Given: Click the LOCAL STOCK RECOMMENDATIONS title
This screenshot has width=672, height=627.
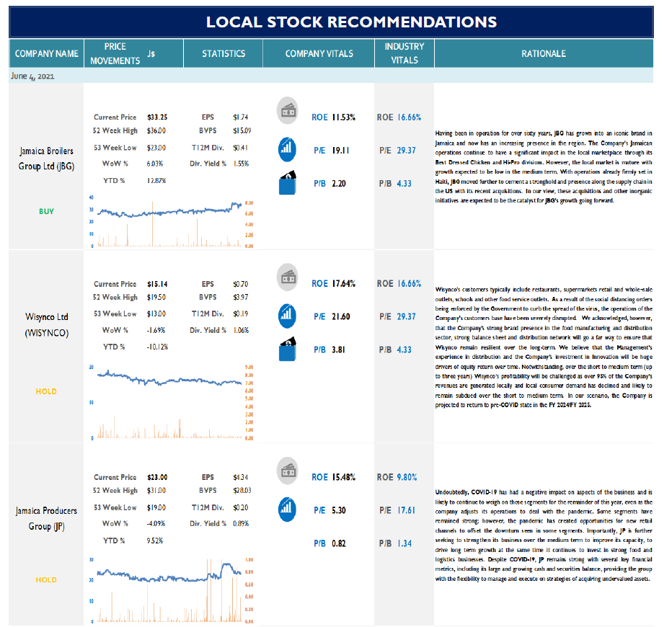Looking at the screenshot, I should pyautogui.click(x=351, y=22).
